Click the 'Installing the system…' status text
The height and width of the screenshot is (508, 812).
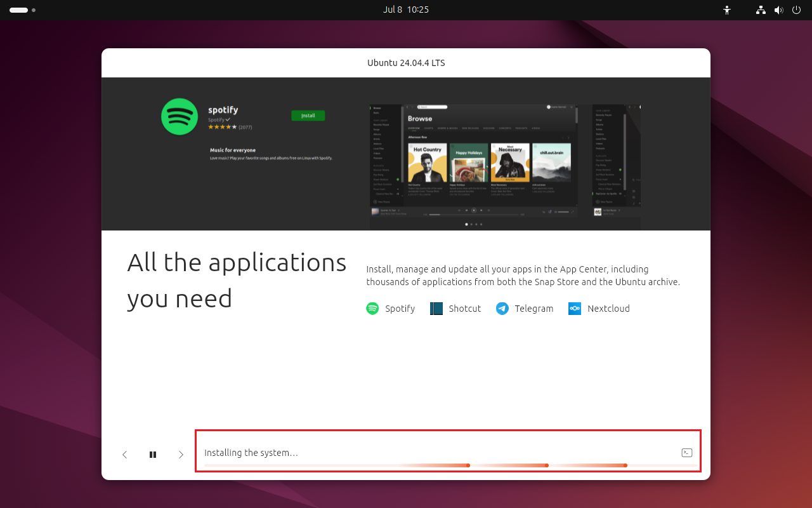click(251, 453)
